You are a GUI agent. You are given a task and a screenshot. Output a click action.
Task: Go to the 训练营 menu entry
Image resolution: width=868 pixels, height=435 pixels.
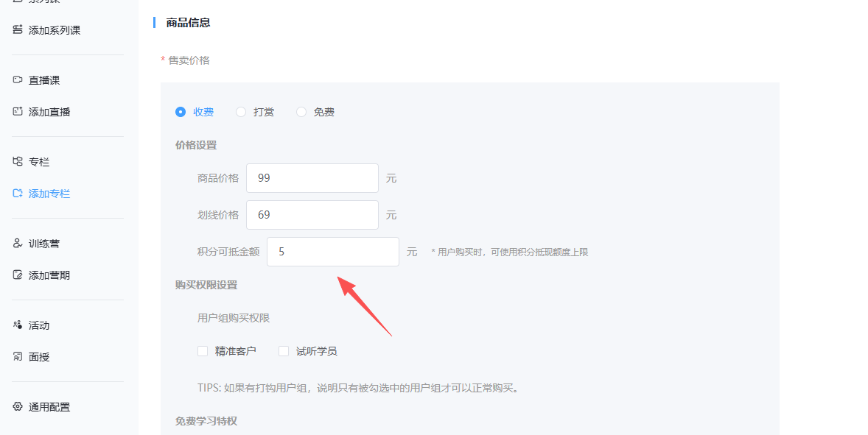(x=44, y=244)
